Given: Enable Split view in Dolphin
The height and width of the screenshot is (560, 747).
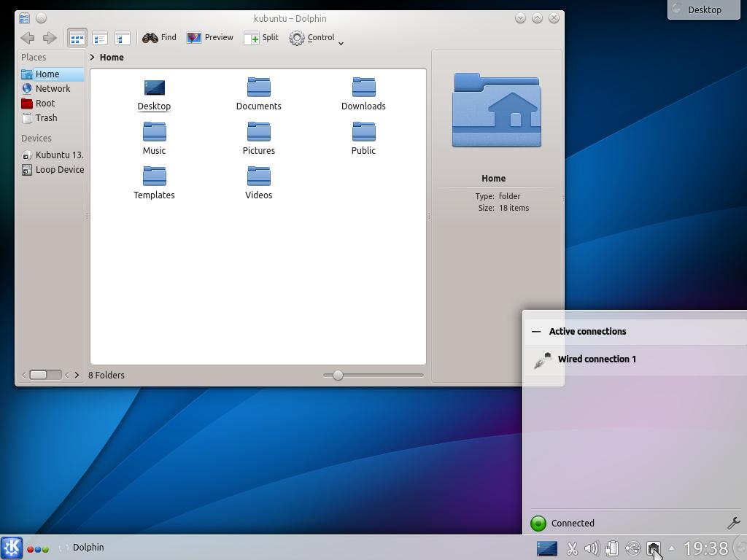Looking at the screenshot, I should tap(260, 37).
